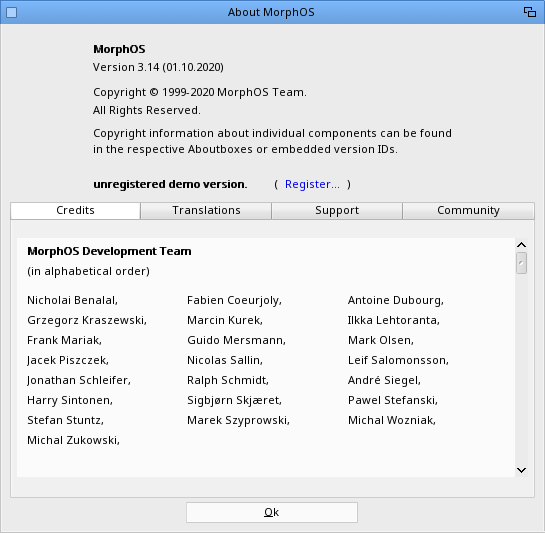Click the bold MorphOS product name
The width and height of the screenshot is (545, 533).
[x=119, y=49]
